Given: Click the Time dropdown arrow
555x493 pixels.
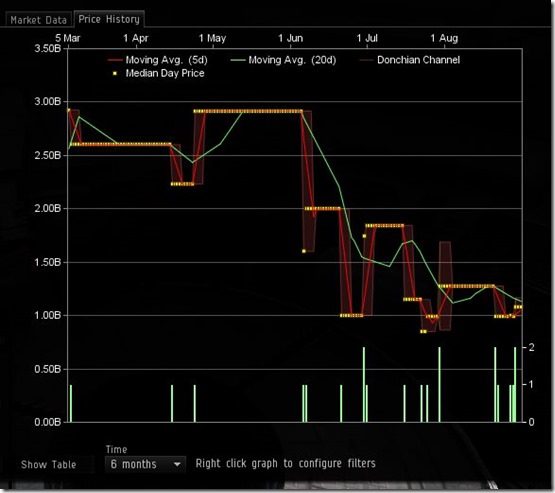Looking at the screenshot, I should pyautogui.click(x=177, y=464).
